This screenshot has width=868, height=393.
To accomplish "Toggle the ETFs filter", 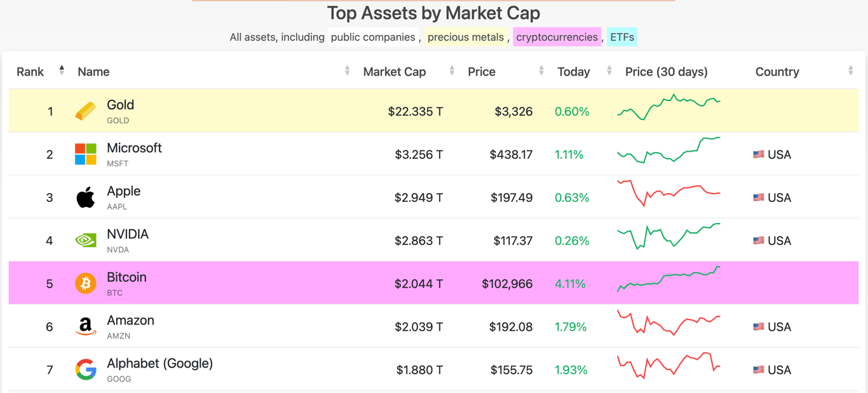I will click(622, 37).
